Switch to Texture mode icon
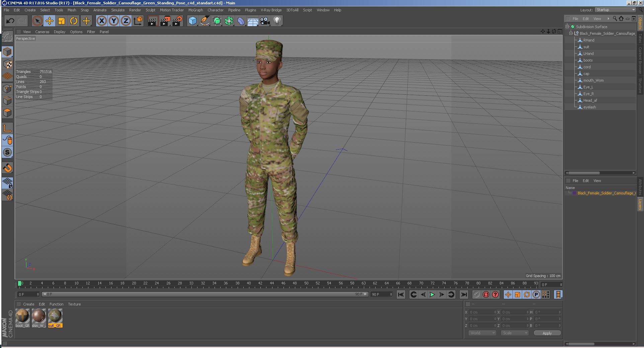This screenshot has width=644, height=348. tap(7, 64)
